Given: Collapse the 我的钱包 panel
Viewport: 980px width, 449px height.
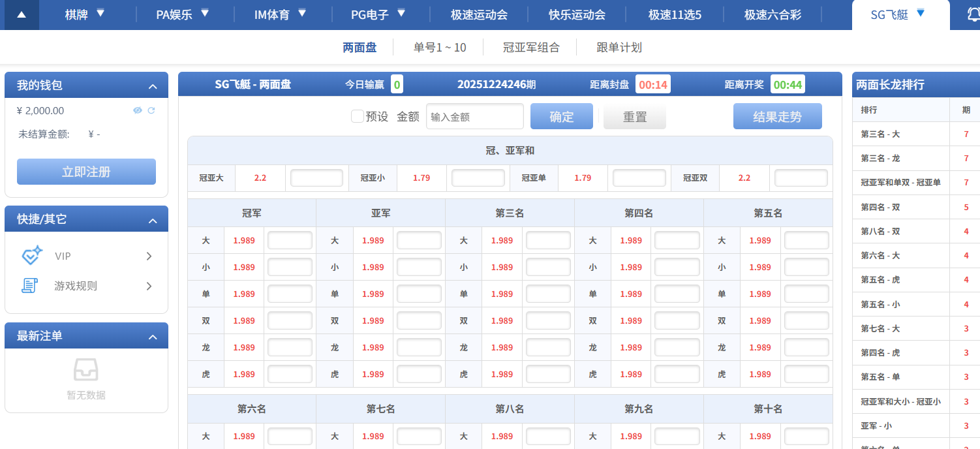Looking at the screenshot, I should [x=153, y=85].
